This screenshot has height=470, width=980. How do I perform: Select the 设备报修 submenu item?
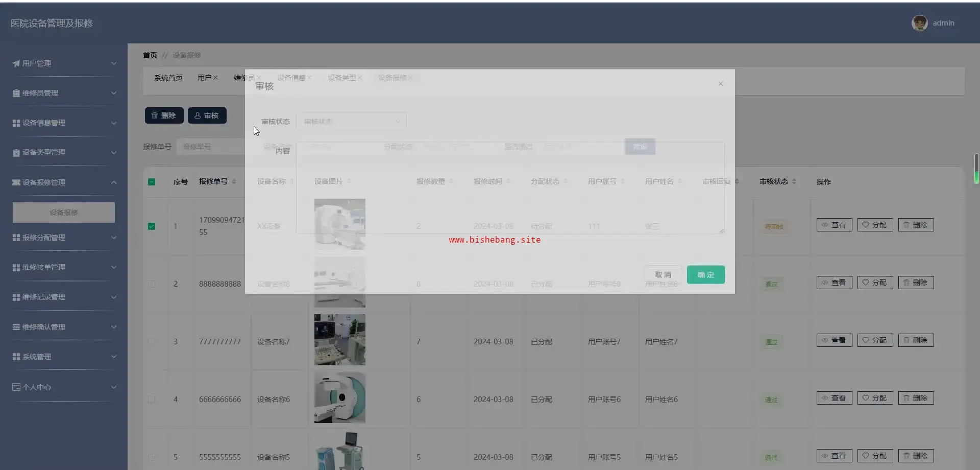(x=64, y=213)
